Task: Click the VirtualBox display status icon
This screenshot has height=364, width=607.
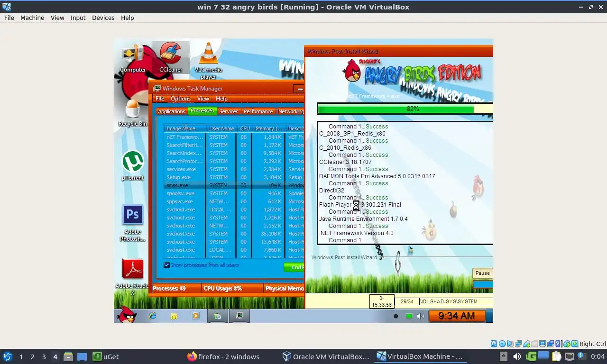Action: pos(543,344)
